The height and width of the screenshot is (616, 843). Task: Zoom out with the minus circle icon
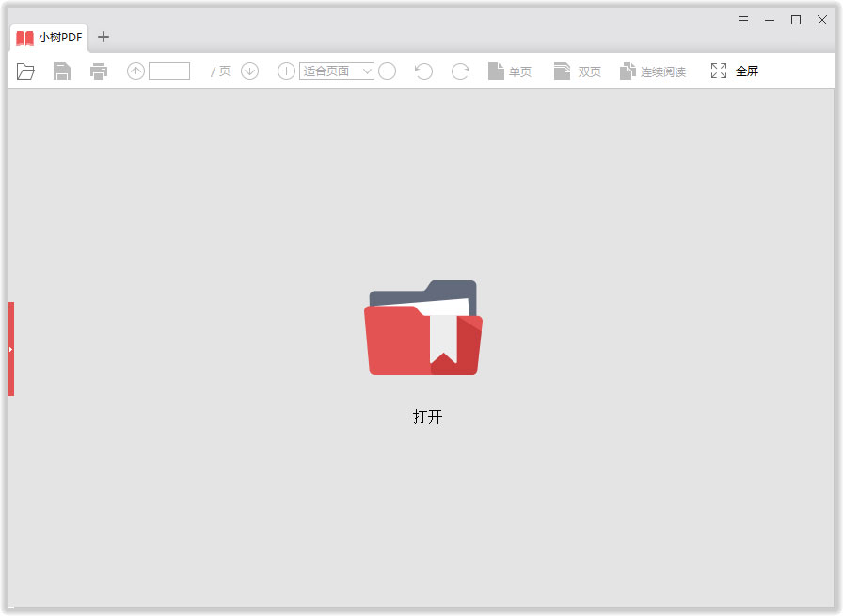tap(387, 71)
